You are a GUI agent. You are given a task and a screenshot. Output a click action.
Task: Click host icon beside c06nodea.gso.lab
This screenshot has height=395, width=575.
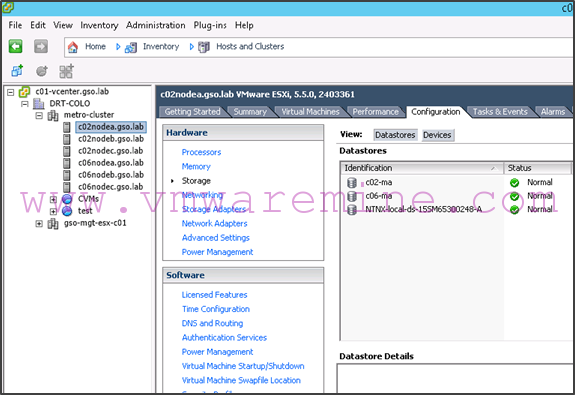[67, 163]
